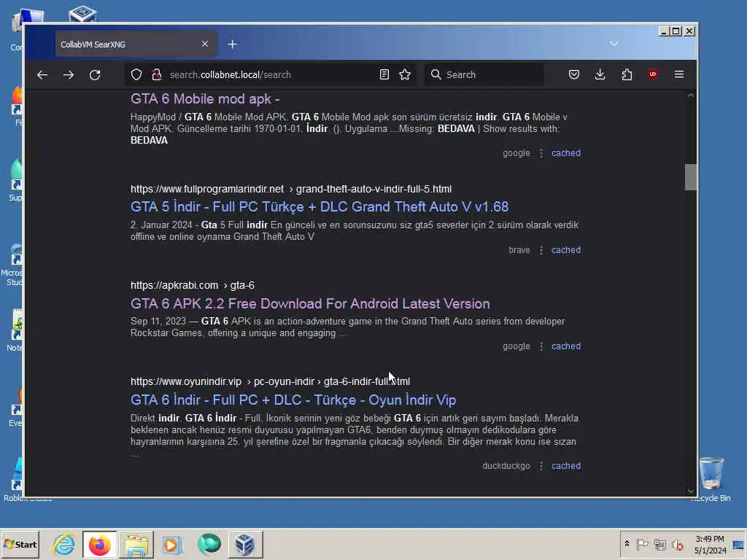
Task: Open cached link for the duckduckgo result
Action: click(566, 466)
